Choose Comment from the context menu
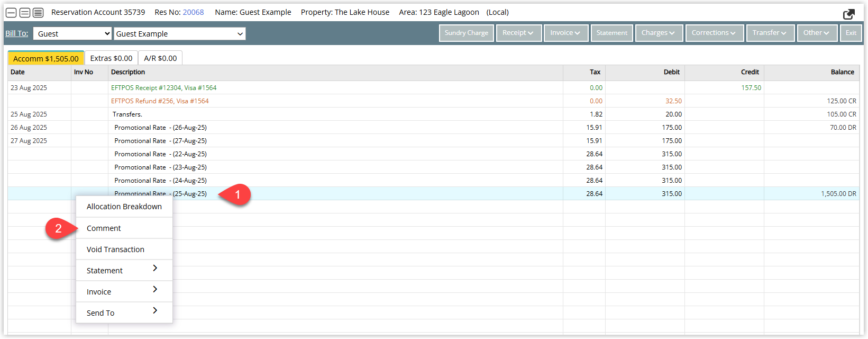This screenshot has height=339, width=868. click(x=124, y=228)
